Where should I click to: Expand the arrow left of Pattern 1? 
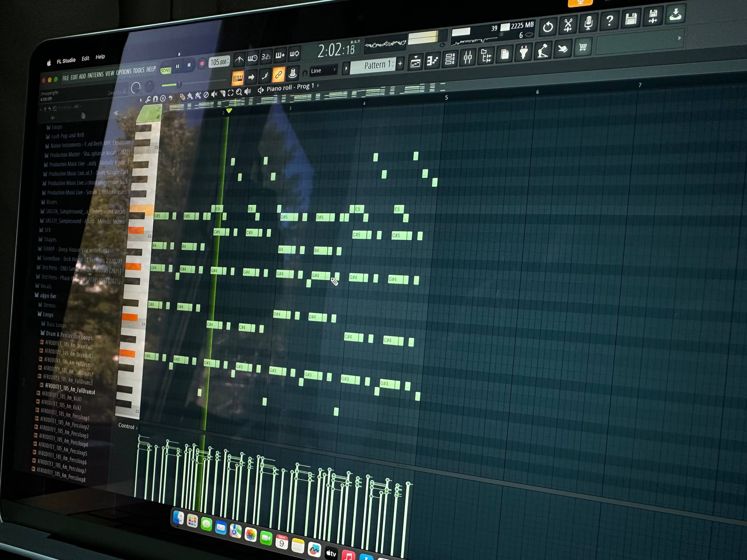coord(346,69)
